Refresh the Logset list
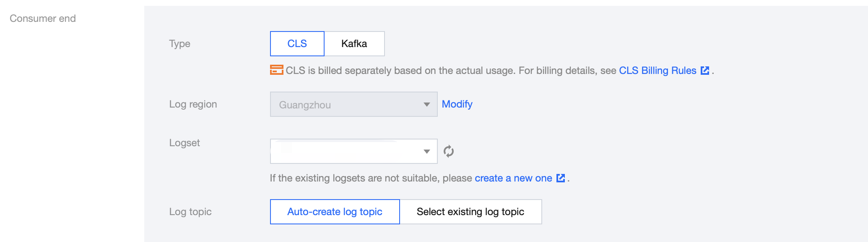Screen dimensions: 868x242 coord(448,151)
